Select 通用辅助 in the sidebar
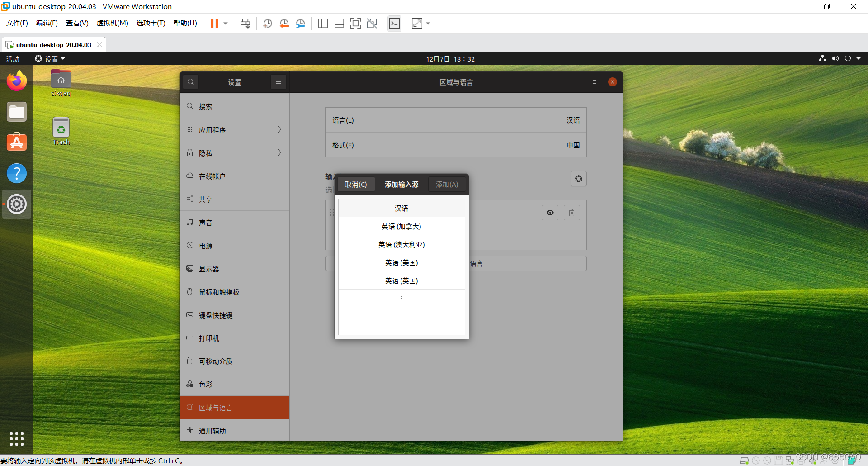The image size is (868, 466). tap(235, 431)
